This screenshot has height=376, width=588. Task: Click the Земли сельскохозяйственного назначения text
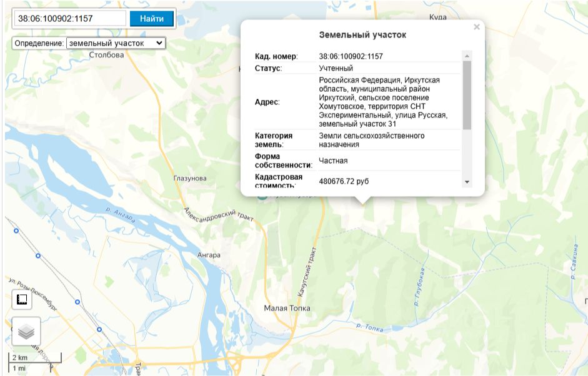(x=372, y=140)
